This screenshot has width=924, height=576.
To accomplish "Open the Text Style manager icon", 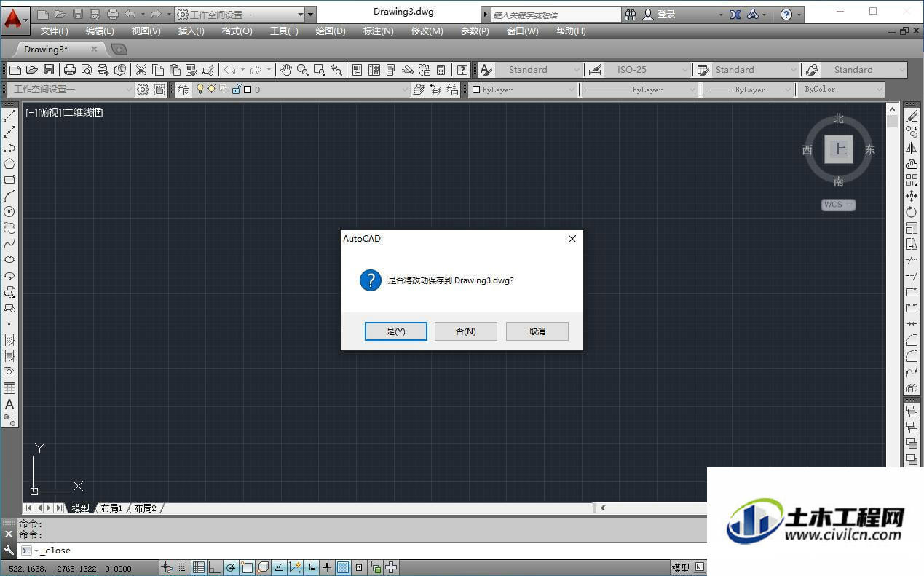I will (x=486, y=70).
